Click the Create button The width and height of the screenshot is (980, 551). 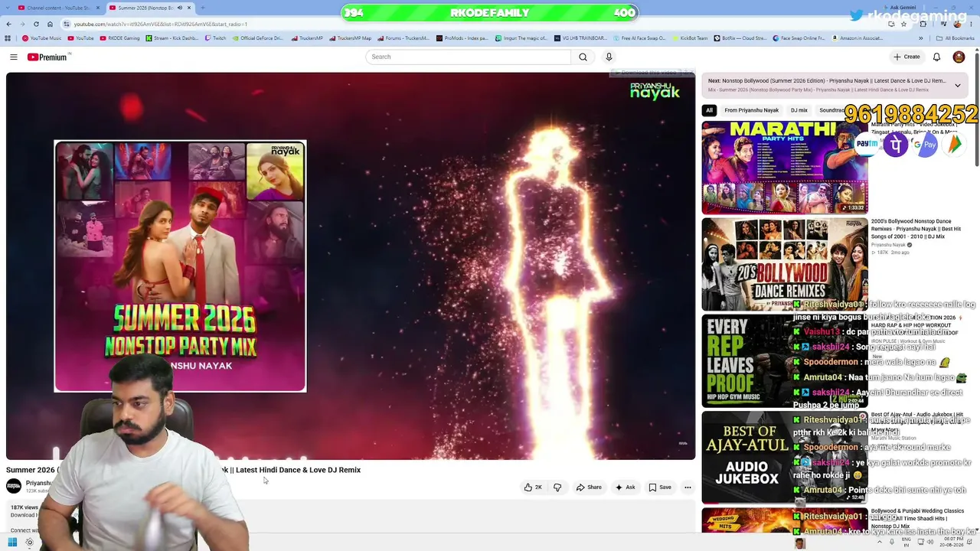[x=906, y=57]
